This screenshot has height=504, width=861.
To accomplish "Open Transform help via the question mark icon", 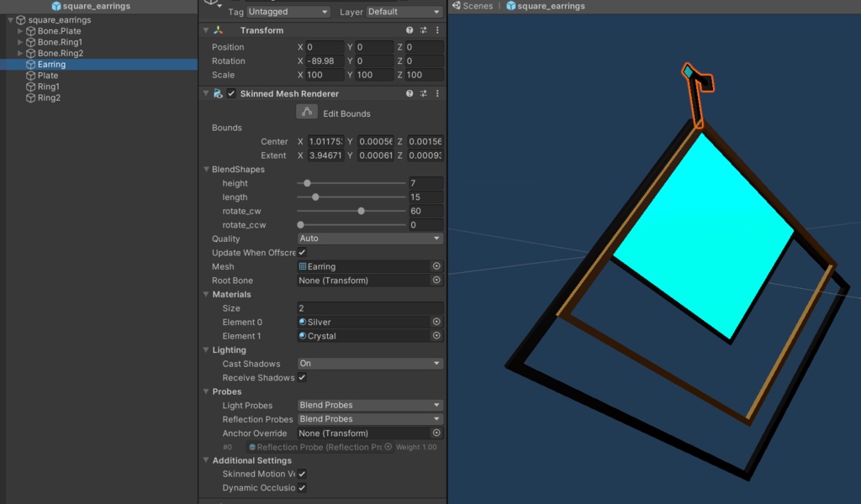I will pos(408,29).
